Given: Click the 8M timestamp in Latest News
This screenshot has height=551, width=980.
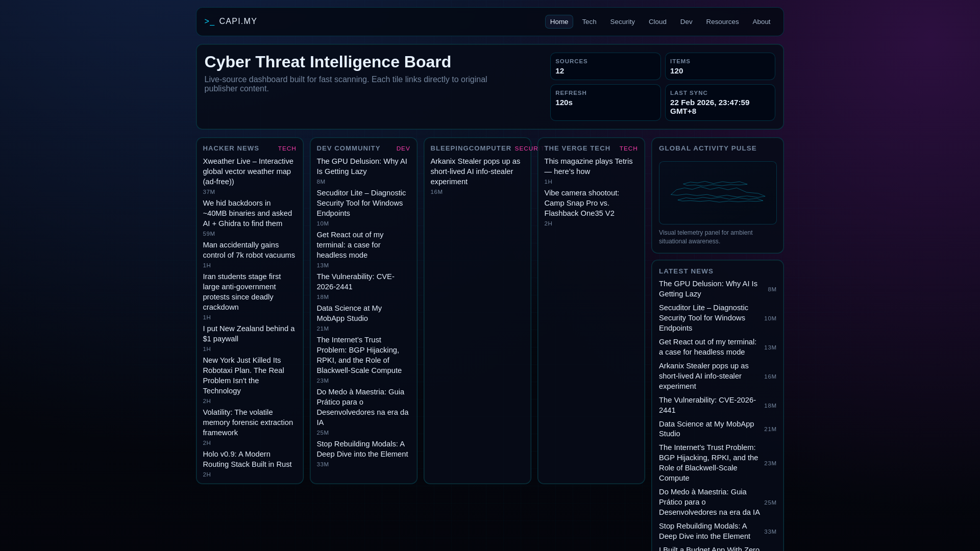Looking at the screenshot, I should point(772,289).
